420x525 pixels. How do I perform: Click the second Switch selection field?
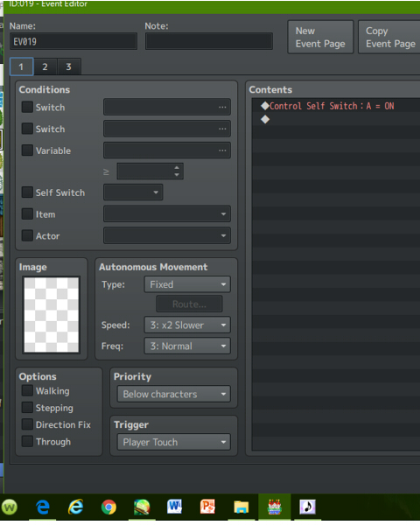167,129
